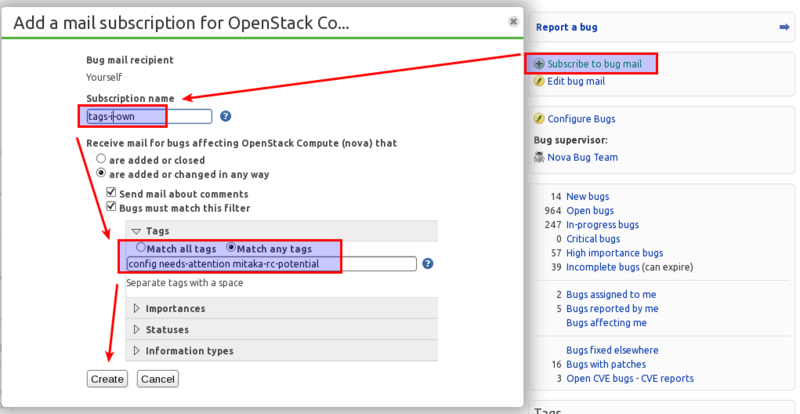Expand the Information types section
Image resolution: width=800 pixels, height=414 pixels.
[x=137, y=351]
